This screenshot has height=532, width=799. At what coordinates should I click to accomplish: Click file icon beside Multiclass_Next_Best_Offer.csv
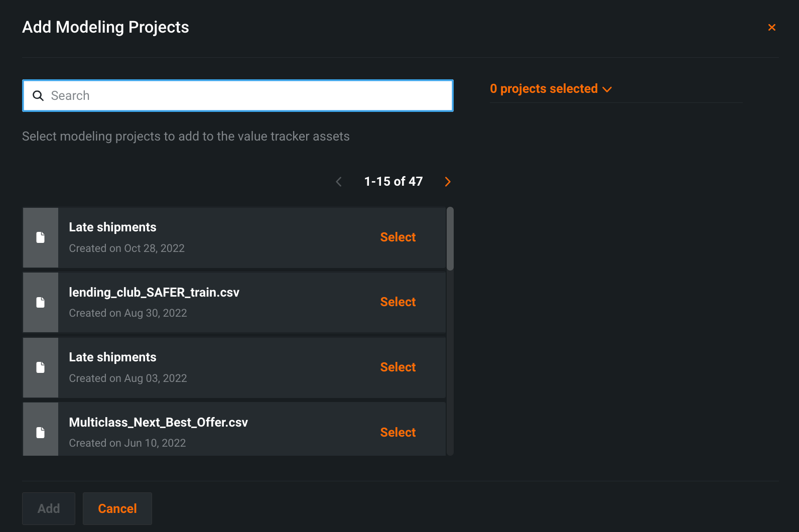point(41,432)
